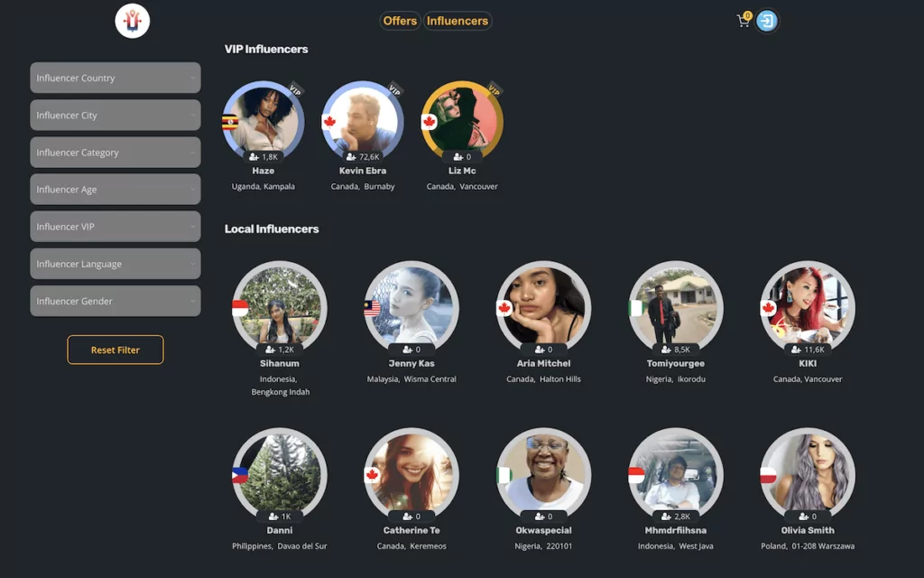Expand the Influencer Country dropdown
Screen dimensions: 924x578
115,78
